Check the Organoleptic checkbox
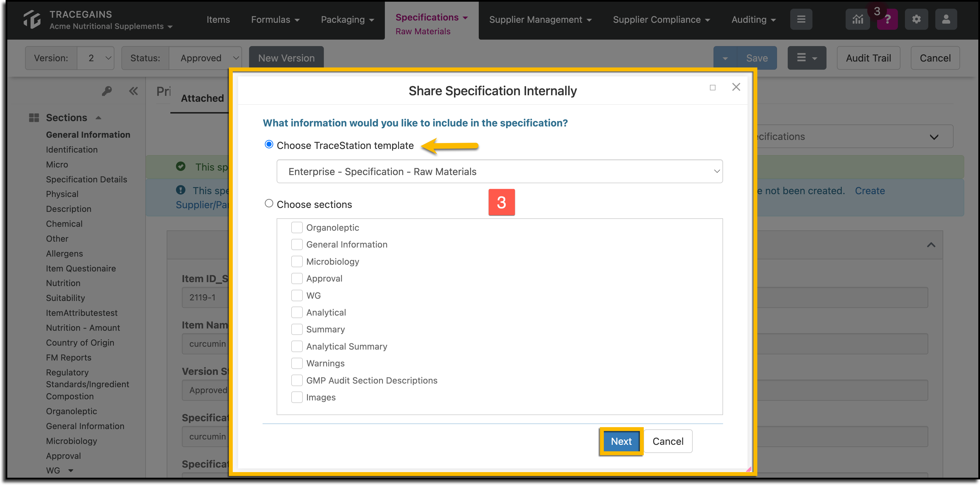This screenshot has width=980, height=485. tap(297, 228)
